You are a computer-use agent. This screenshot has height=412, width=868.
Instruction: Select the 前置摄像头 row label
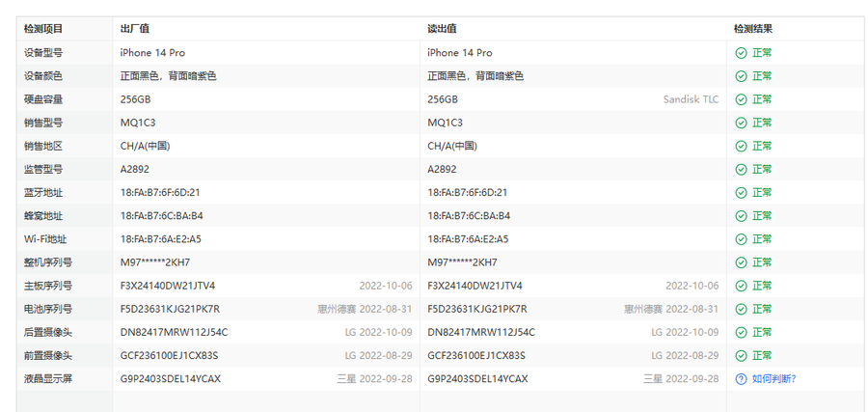[48, 355]
